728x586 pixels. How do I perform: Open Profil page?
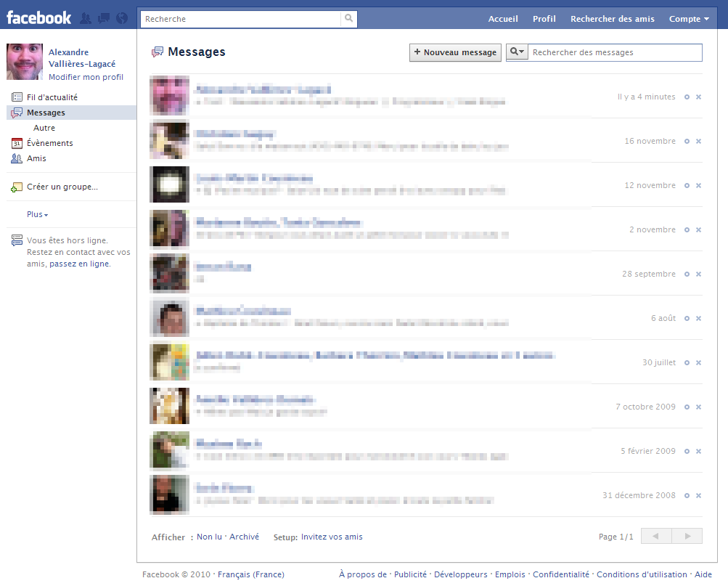click(x=544, y=19)
